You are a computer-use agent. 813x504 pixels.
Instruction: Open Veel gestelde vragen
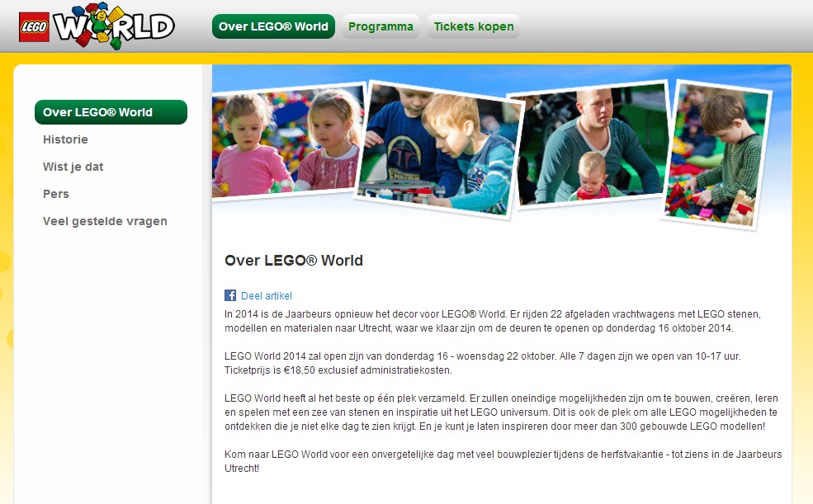105,221
